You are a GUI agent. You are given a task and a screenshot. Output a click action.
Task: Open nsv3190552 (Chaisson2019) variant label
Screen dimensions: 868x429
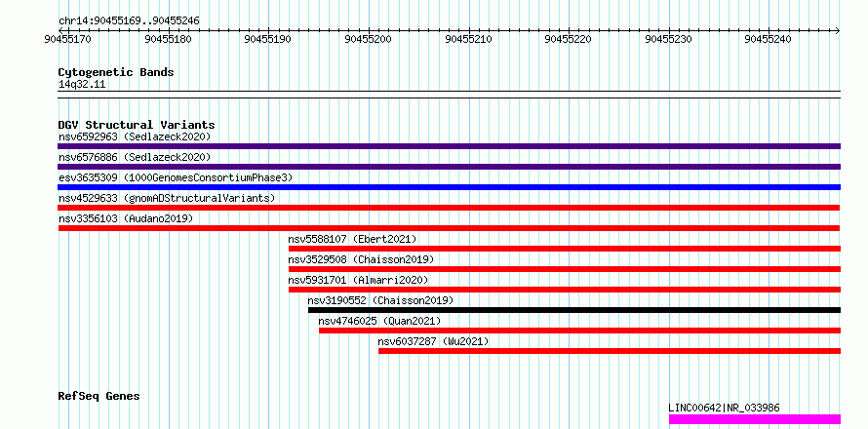coord(381,300)
